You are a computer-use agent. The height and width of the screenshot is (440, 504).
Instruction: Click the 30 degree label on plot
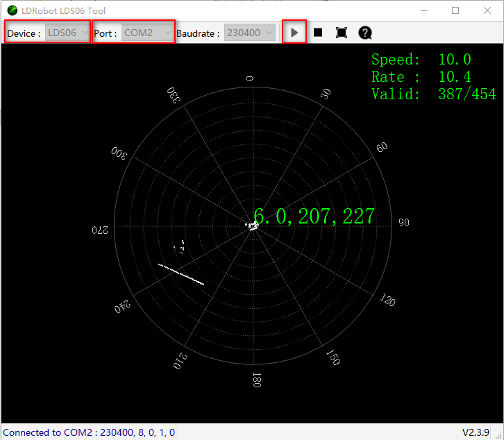pyautogui.click(x=326, y=94)
